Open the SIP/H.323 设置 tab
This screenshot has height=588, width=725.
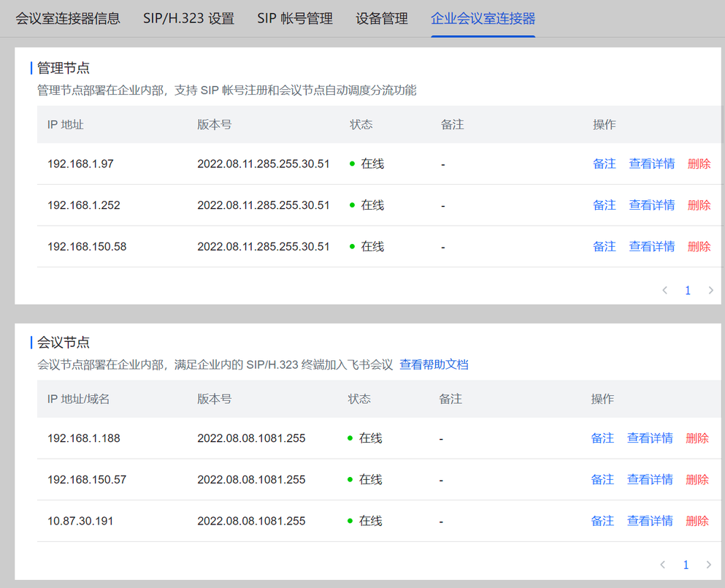(188, 18)
